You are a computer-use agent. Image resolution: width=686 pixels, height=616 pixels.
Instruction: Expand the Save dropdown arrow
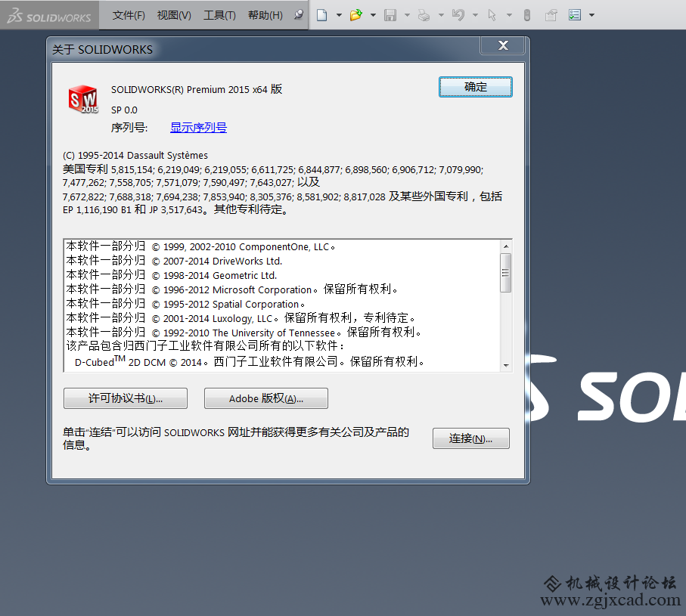pyautogui.click(x=408, y=15)
